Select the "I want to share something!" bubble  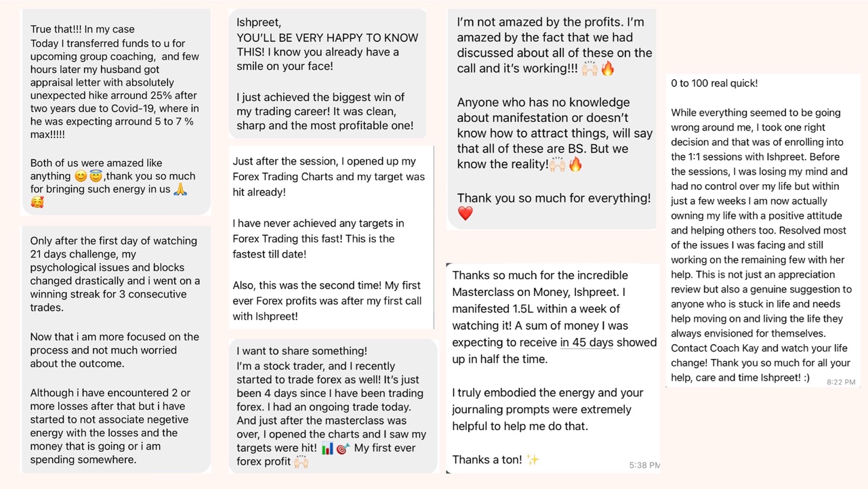pyautogui.click(x=333, y=406)
